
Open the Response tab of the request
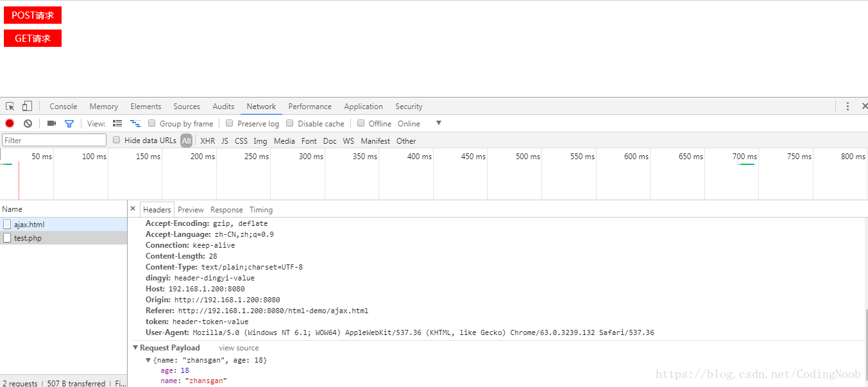point(226,210)
